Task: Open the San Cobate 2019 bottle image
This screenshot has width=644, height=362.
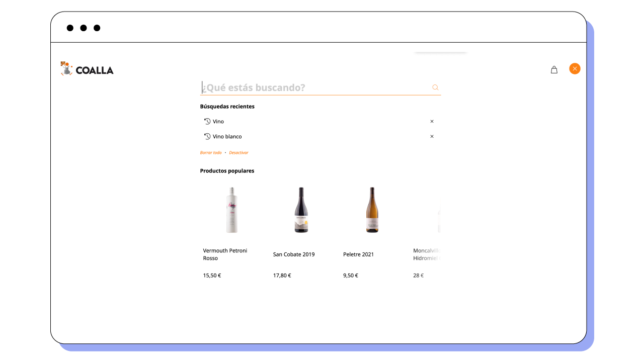Action: pos(301,210)
